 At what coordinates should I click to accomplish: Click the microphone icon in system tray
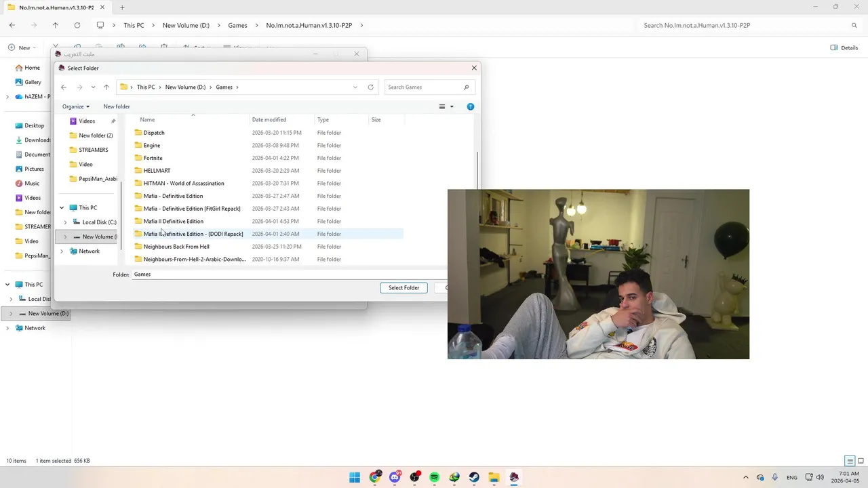[774, 477]
